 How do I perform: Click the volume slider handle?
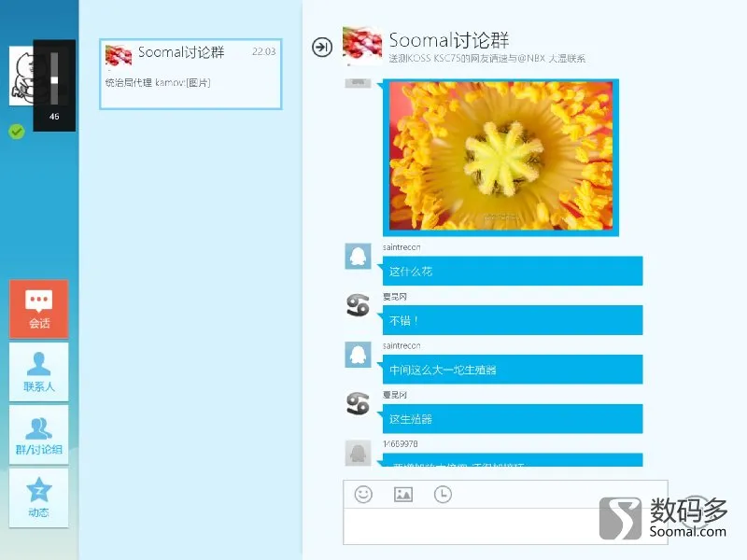tap(54, 80)
